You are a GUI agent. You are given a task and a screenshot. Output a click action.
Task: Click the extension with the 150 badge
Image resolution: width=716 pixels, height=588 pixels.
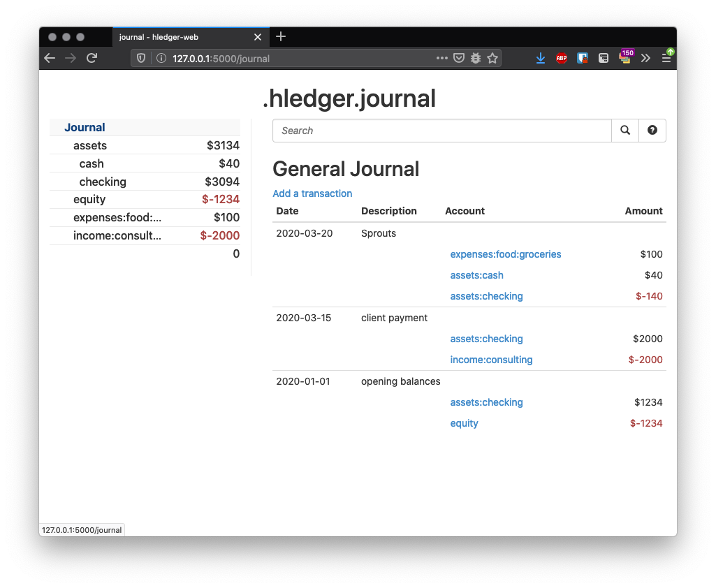625,58
